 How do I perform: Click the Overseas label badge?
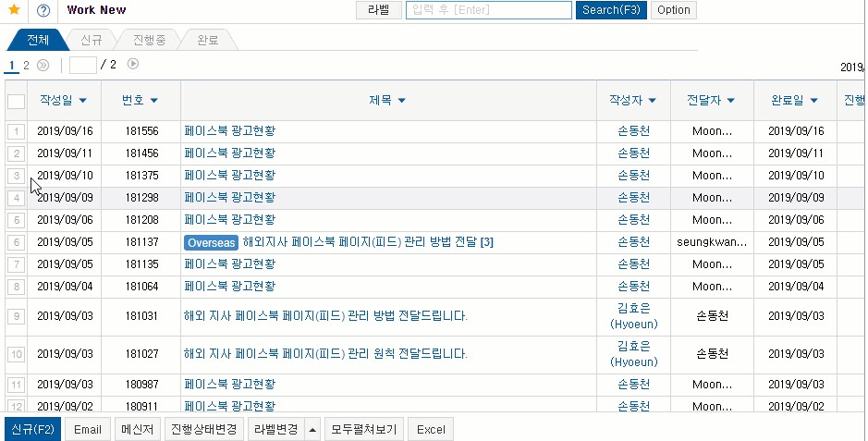point(212,243)
